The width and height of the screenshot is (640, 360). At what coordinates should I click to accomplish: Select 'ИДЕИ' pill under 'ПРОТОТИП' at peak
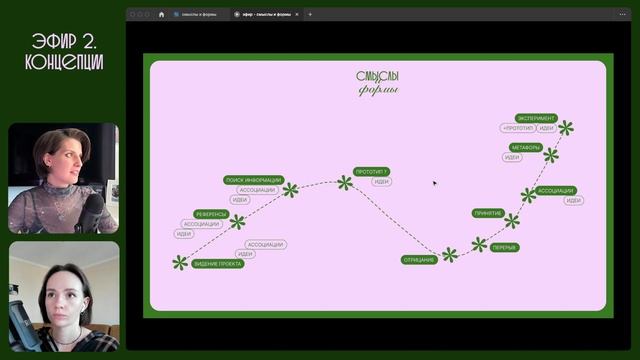pos(382,182)
